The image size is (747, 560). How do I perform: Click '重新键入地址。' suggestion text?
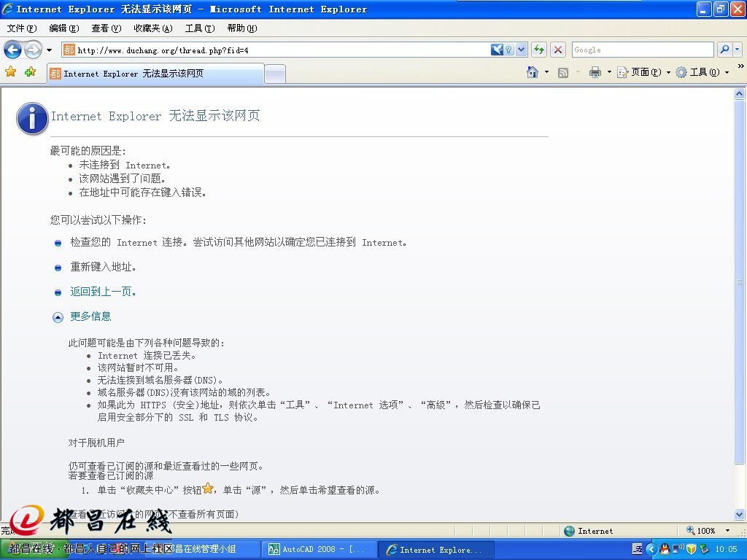104,267
